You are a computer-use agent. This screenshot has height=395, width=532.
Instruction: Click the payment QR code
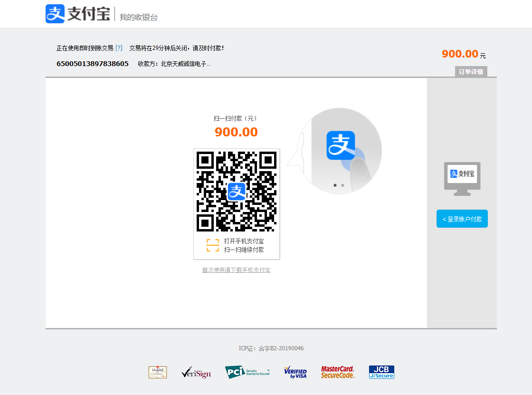[x=237, y=192]
